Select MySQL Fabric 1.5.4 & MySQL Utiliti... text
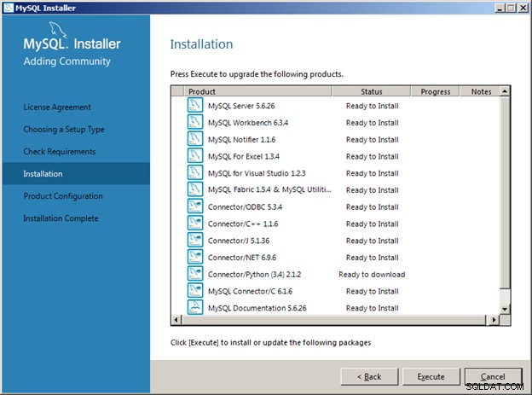The height and width of the screenshot is (395, 532). tap(269, 189)
